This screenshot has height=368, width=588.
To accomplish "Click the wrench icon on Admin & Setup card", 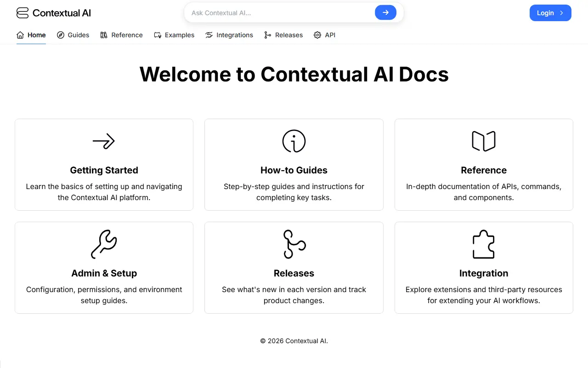I will pos(104,244).
